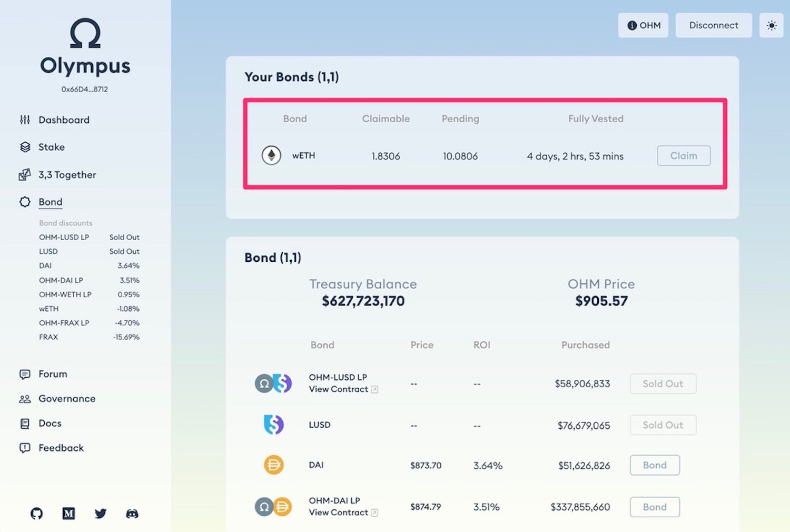790x532 pixels.
Task: Open the Twitter icon link
Action: 101,513
